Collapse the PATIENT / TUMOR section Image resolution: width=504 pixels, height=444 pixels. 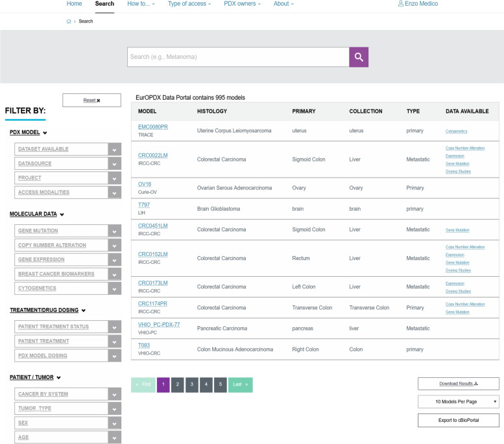coord(35,377)
